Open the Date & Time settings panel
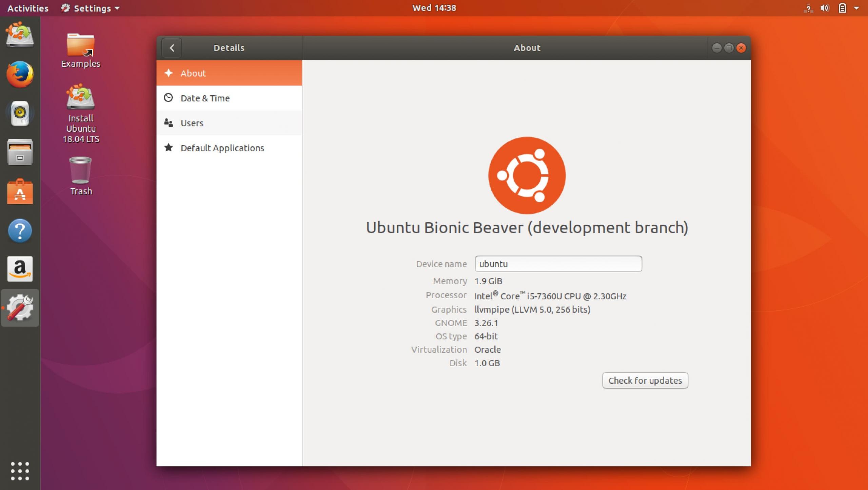 point(205,98)
